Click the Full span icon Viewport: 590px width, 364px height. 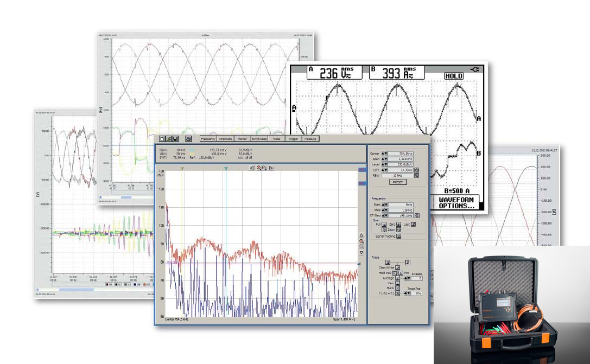click(x=384, y=225)
